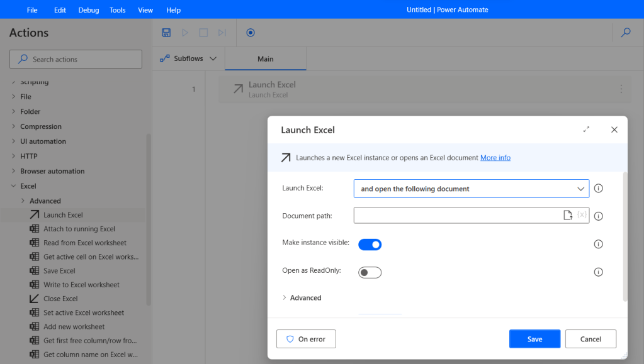Open the three-dot menu on Launch Excel step
Image resolution: width=644 pixels, height=364 pixels.
pyautogui.click(x=621, y=89)
